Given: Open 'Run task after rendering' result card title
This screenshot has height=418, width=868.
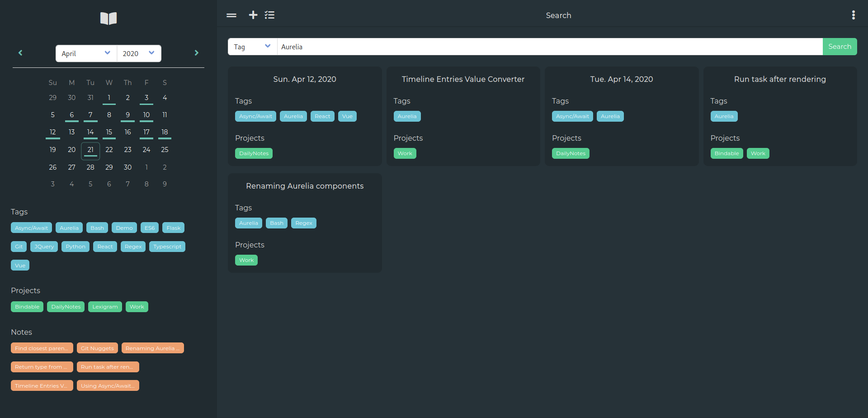Looking at the screenshot, I should point(780,79).
